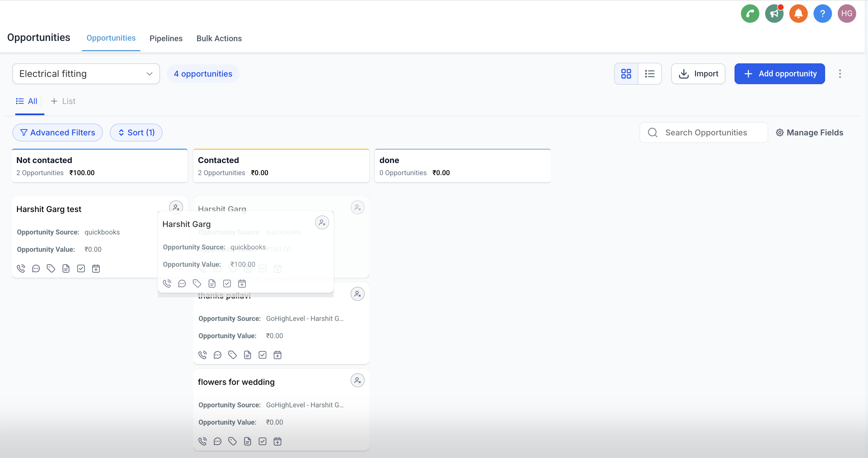
Task: Add an appointment on Harshit Garg test card
Action: (96, 268)
